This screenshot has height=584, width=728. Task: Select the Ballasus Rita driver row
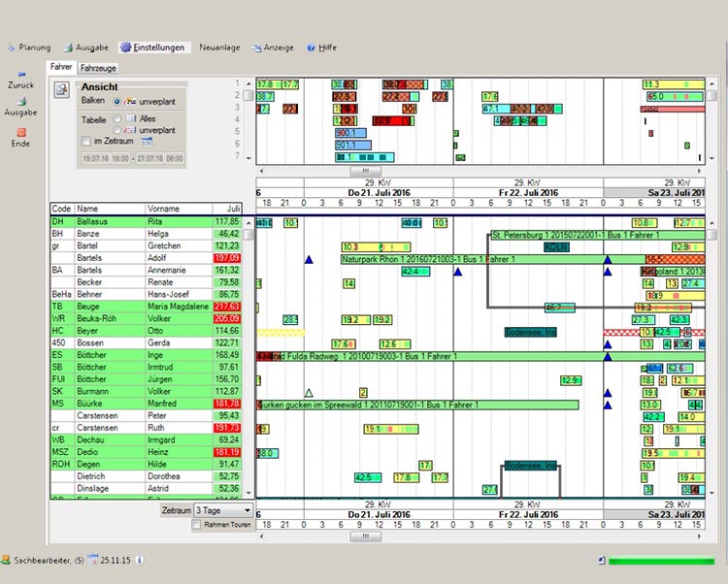(x=146, y=222)
